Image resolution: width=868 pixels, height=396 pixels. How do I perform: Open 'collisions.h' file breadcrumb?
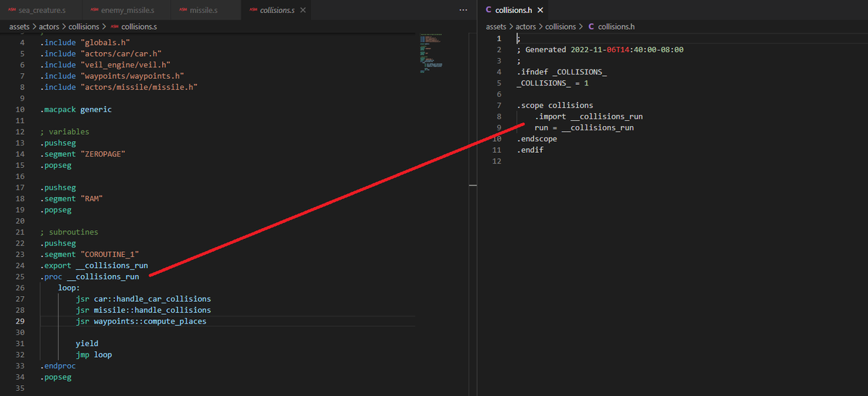coord(610,26)
